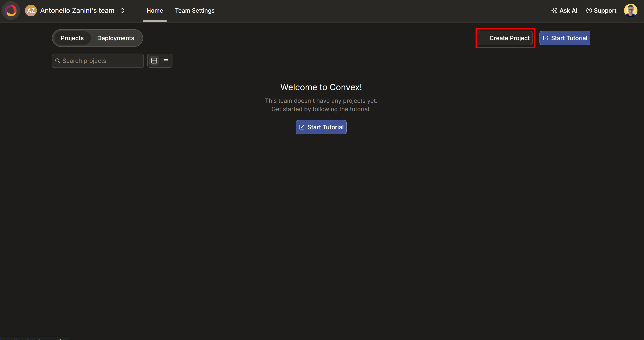Open the Support menu

[601, 11]
